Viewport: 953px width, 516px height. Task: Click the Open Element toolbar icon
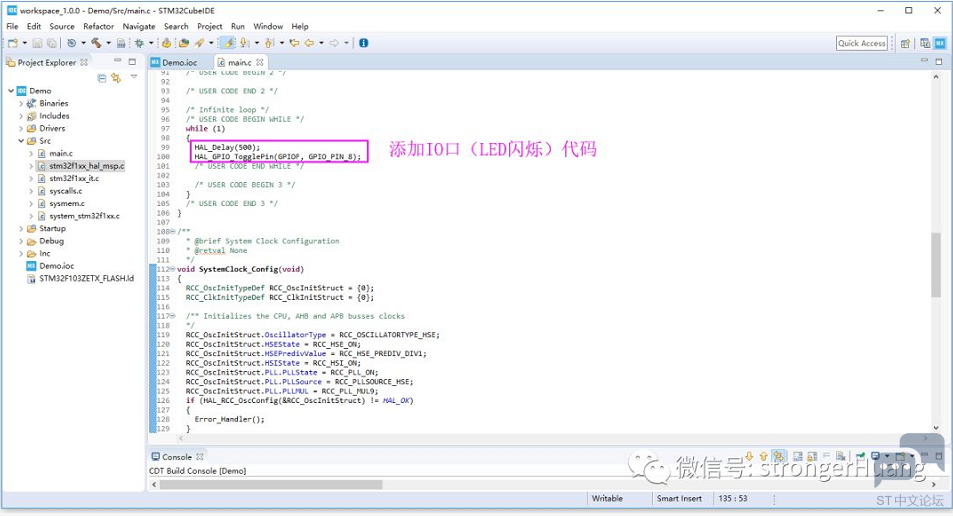pos(183,43)
